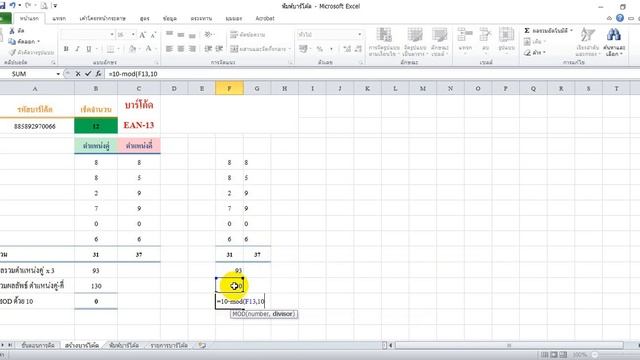Open number format dropdown
Screen dimensions: 640x360
point(360,35)
